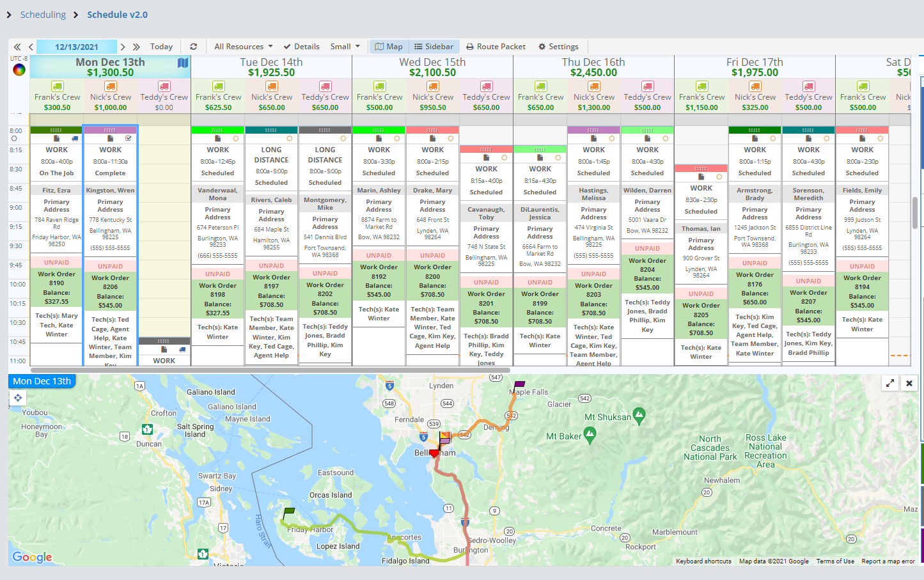Click Frank's Crew green truck icon on Monday

pyautogui.click(x=57, y=86)
